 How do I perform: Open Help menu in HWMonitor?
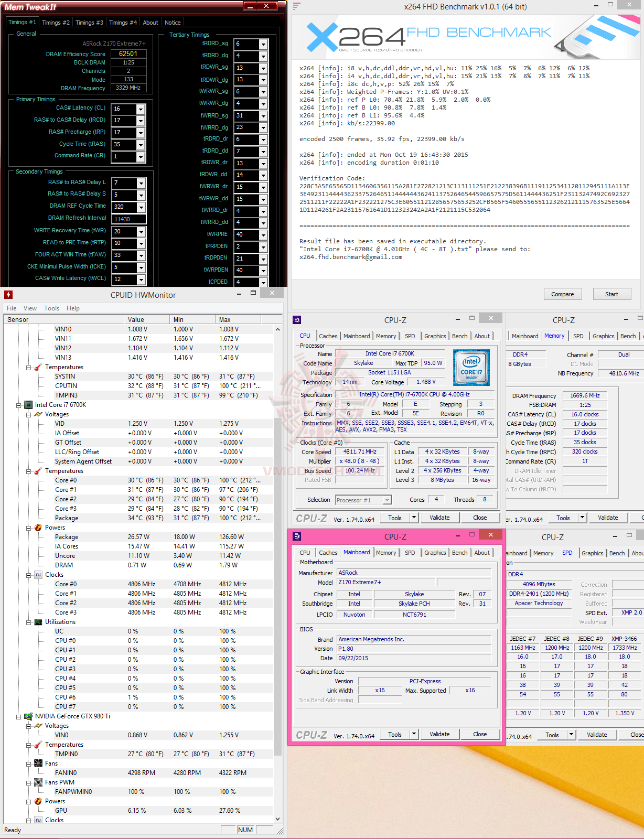pos(73,308)
